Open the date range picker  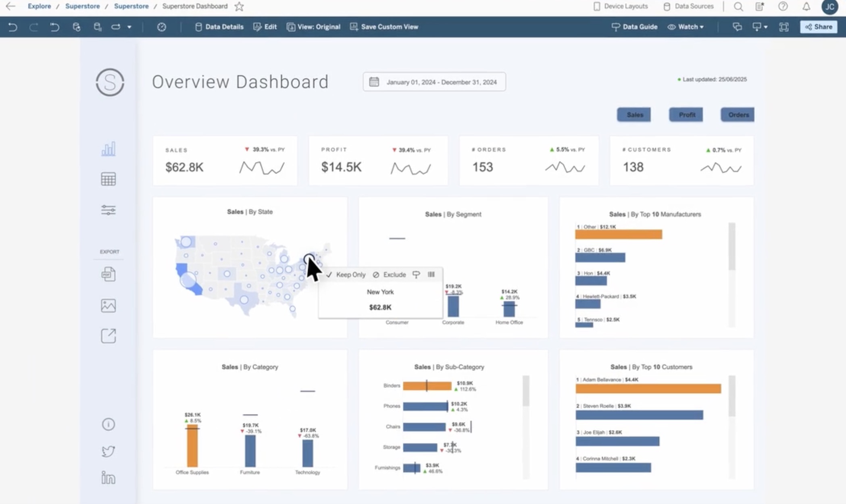(x=434, y=82)
